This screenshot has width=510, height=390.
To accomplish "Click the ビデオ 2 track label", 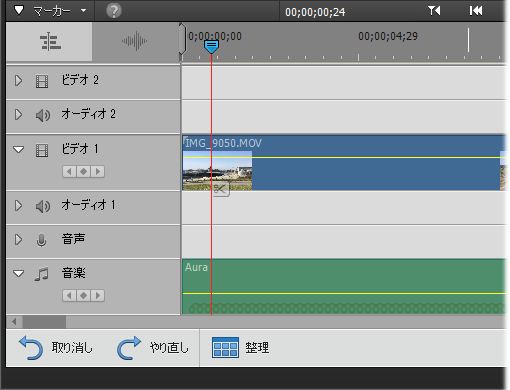I will point(80,80).
